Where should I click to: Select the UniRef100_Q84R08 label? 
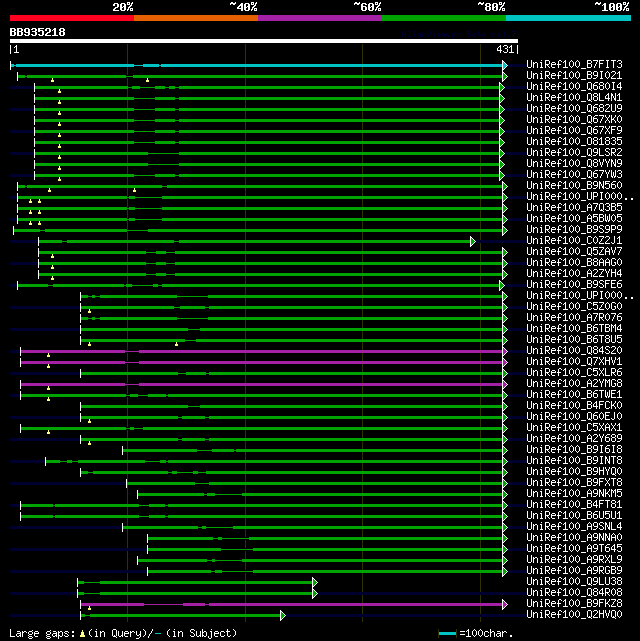(574, 592)
